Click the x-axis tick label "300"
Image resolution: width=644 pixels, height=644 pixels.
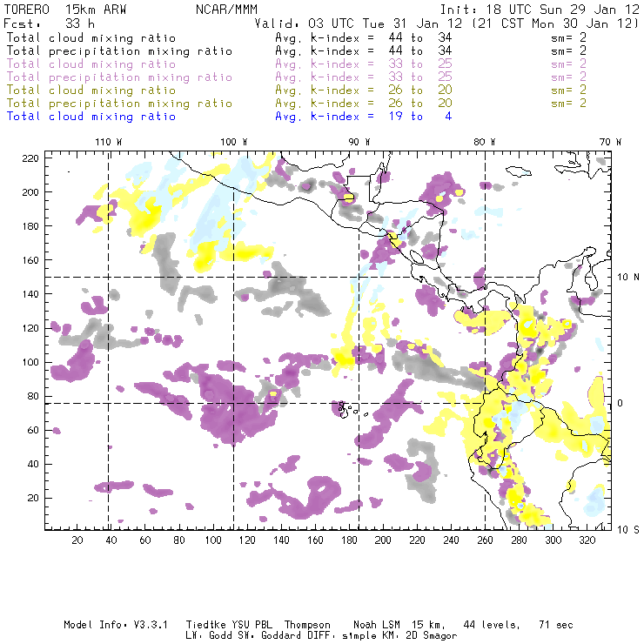tap(553, 540)
